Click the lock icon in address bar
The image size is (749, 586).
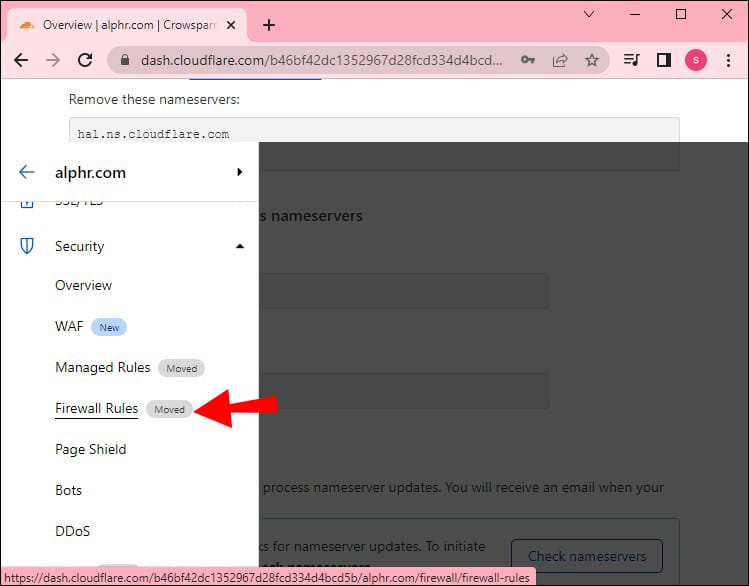point(125,60)
